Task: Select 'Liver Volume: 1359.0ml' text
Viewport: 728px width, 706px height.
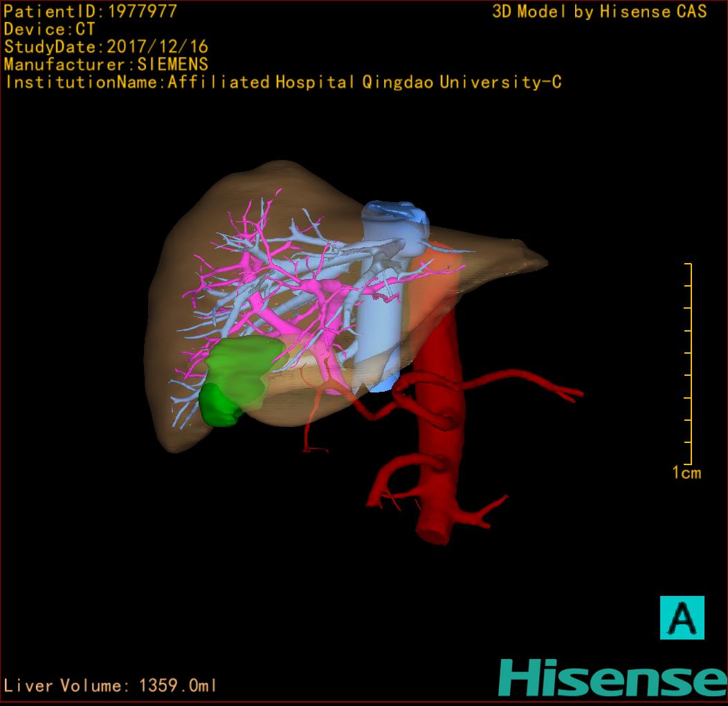Action: [110, 685]
